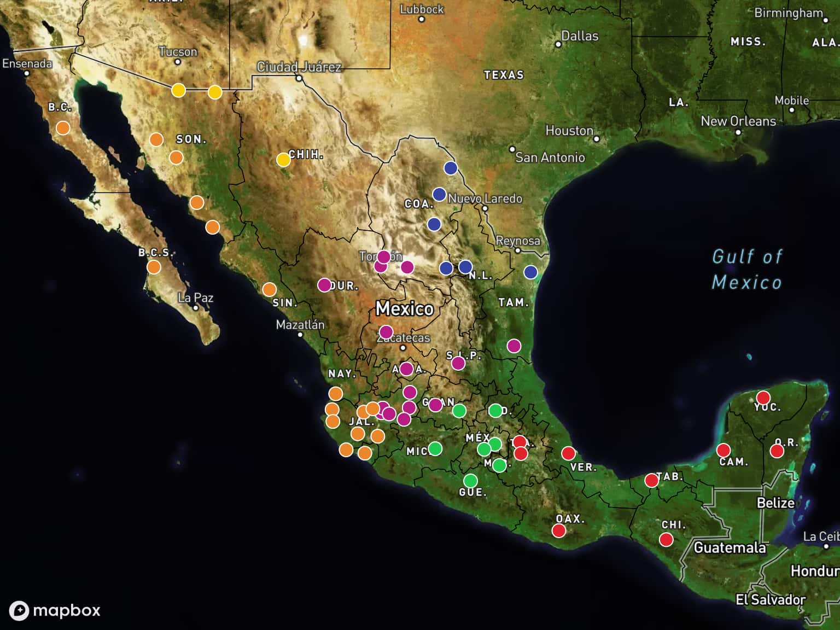Select the red marker near the OAX. label

click(558, 530)
